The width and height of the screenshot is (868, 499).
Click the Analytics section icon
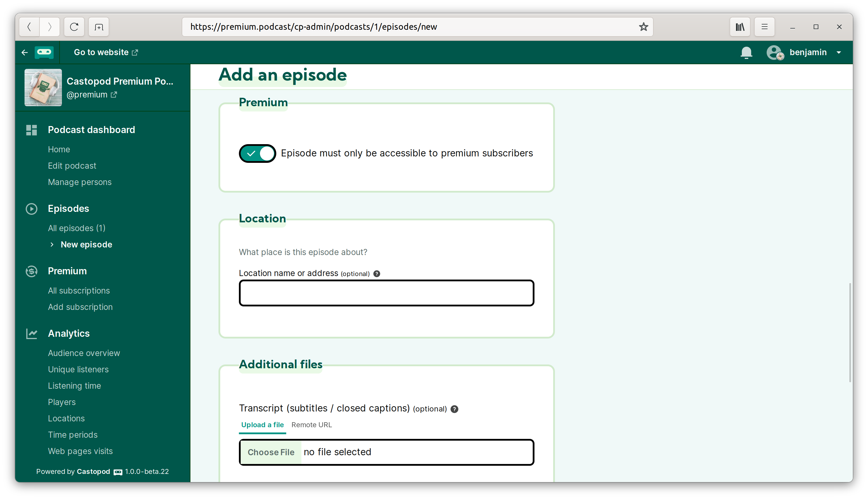coord(32,334)
